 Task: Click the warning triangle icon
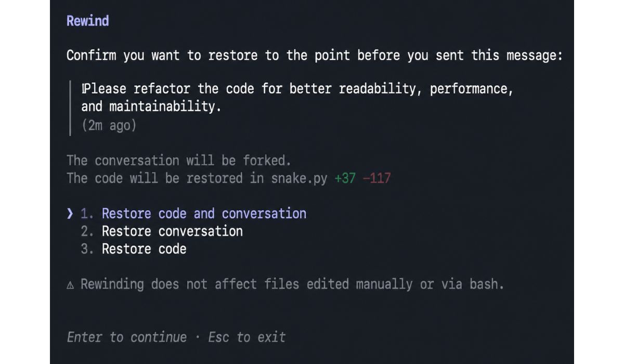tap(71, 284)
